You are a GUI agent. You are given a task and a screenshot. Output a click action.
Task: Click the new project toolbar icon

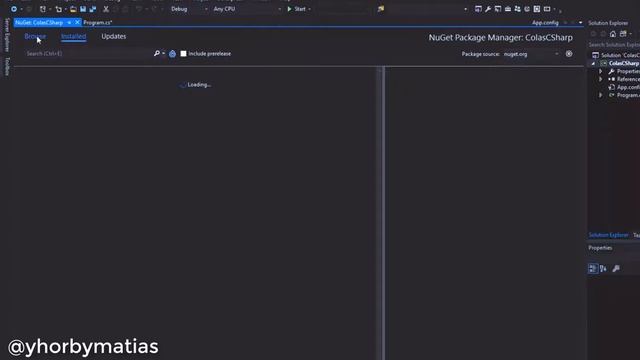43,9
